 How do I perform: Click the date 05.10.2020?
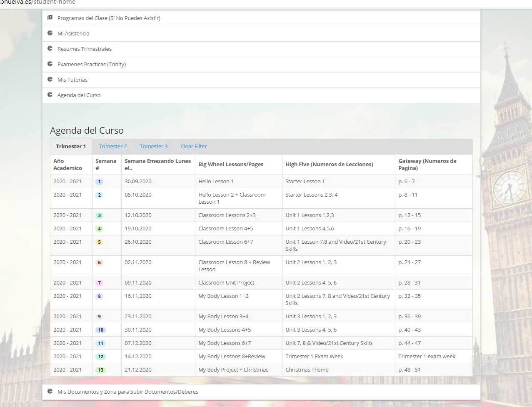pos(138,195)
